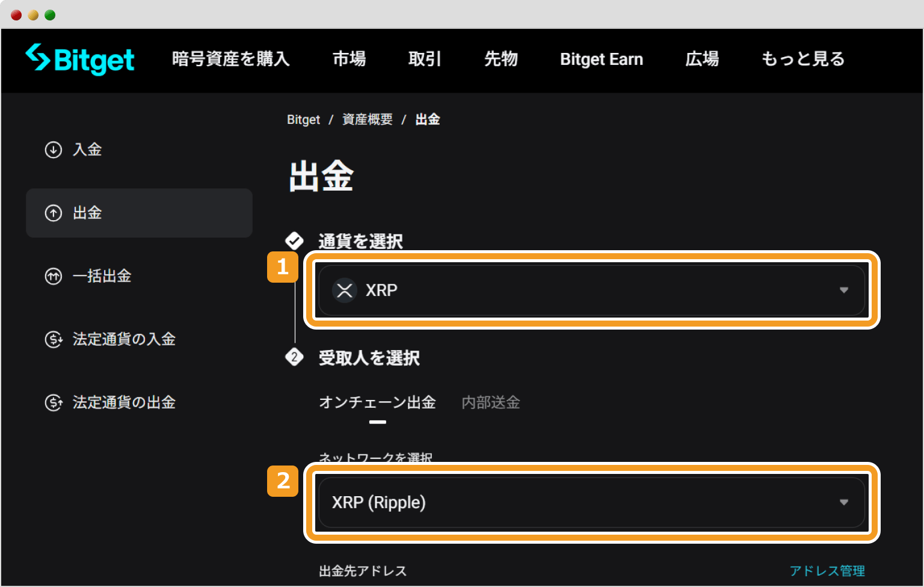The width and height of the screenshot is (924, 587).
Task: Click the 法定通貨の入金 fiat deposit icon
Action: pyautogui.click(x=53, y=339)
